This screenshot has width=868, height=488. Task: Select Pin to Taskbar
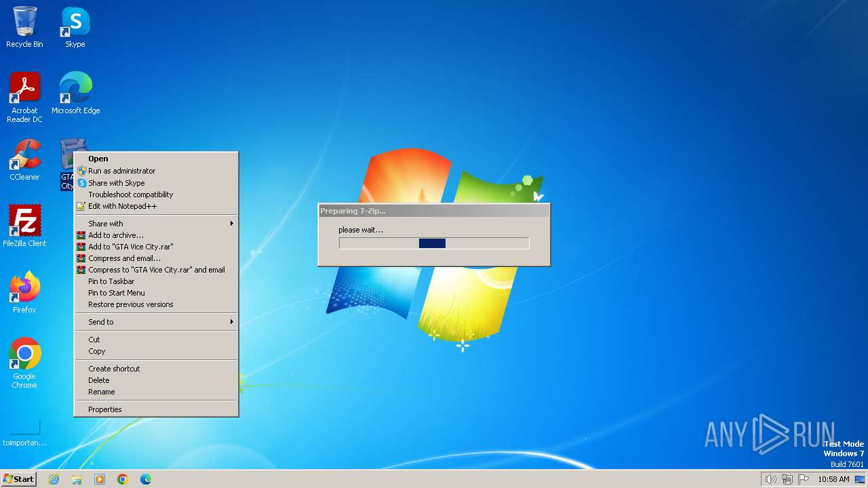156,281
